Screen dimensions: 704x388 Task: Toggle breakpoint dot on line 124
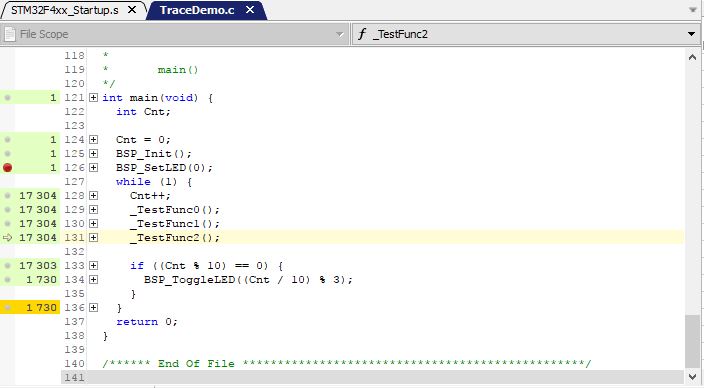[7, 140]
